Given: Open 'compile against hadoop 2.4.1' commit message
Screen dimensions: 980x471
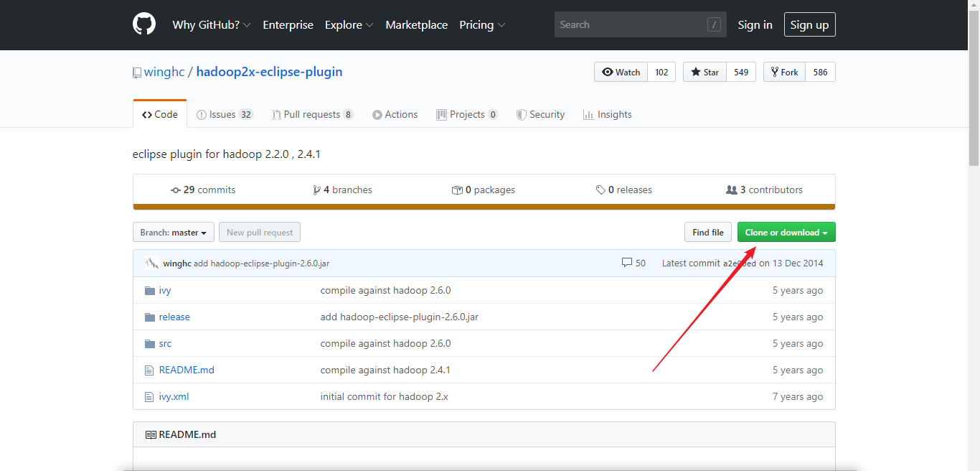Looking at the screenshot, I should click(x=385, y=370).
